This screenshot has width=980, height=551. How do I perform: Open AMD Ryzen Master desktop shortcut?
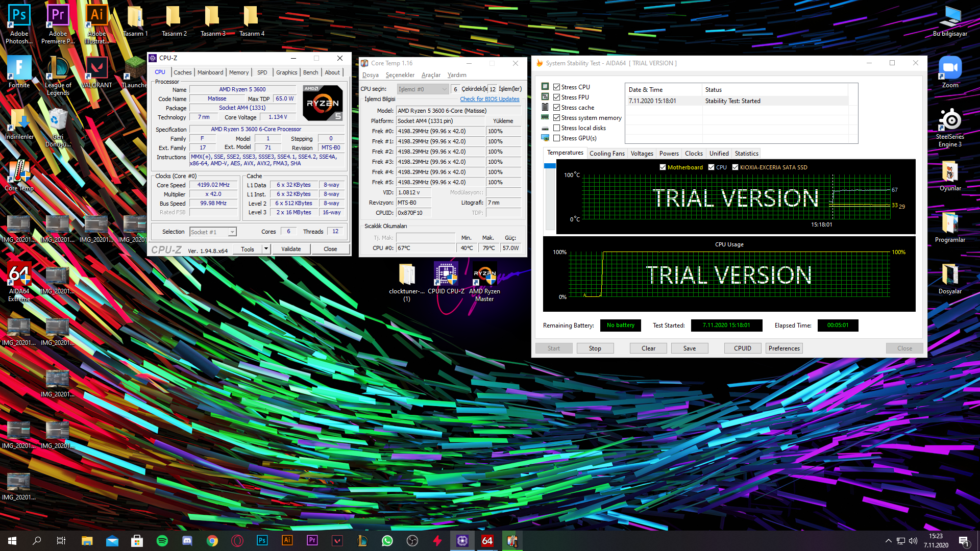484,282
